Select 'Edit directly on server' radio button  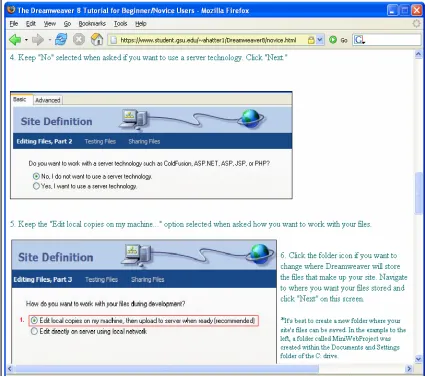(34, 331)
